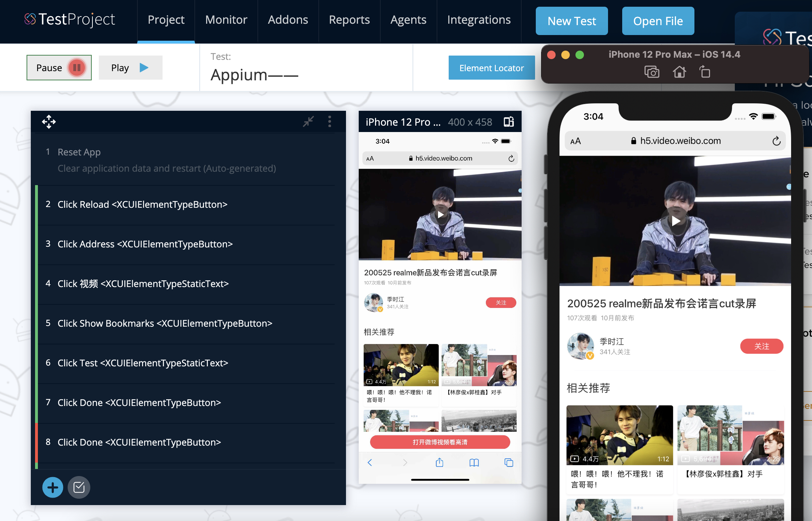Play the video in the mirrored device preview
The width and height of the screenshot is (812, 521).
pos(440,214)
